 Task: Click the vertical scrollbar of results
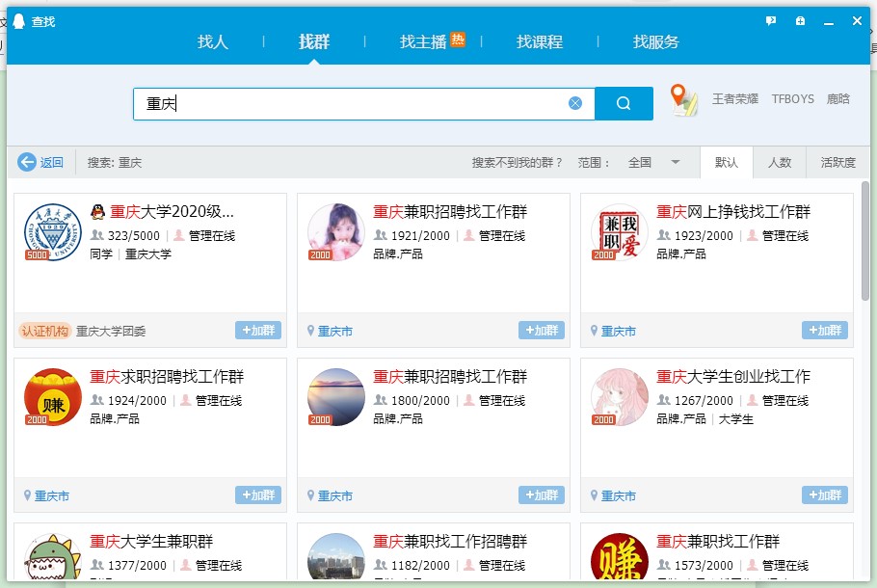864,241
